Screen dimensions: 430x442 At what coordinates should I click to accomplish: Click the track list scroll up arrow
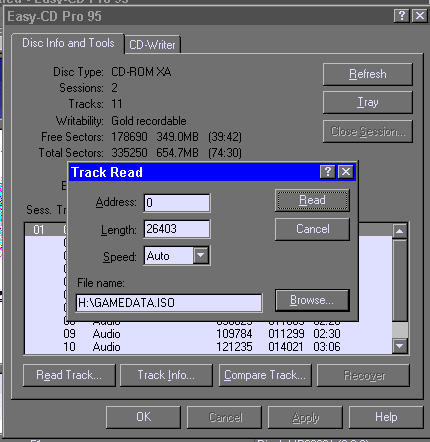click(400, 231)
